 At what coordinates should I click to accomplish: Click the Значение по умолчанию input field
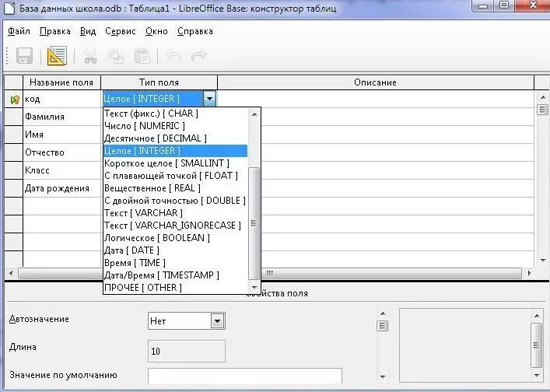tap(245, 375)
